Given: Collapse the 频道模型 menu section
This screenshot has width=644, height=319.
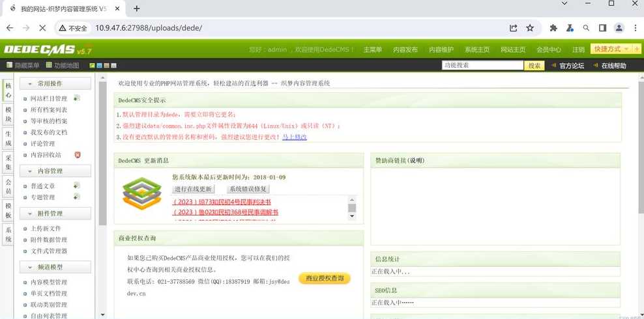Looking at the screenshot, I should tap(55, 267).
